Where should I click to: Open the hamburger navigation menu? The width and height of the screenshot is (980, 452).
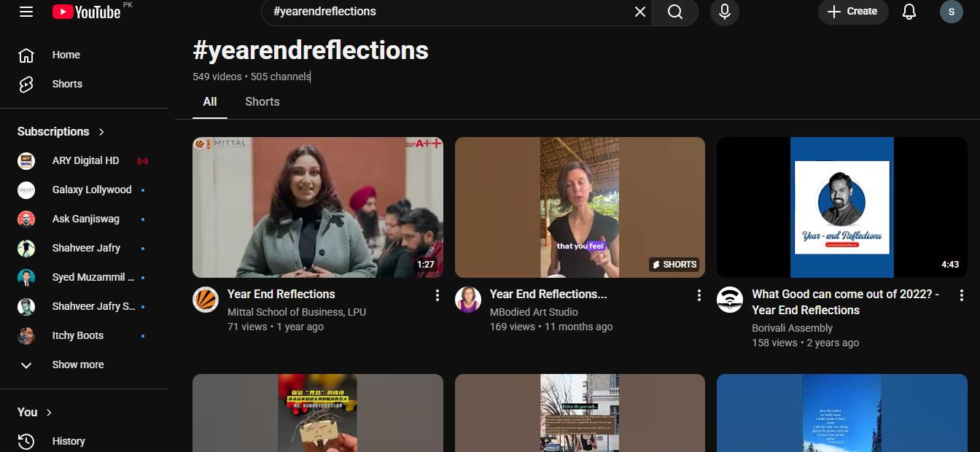coord(26,12)
